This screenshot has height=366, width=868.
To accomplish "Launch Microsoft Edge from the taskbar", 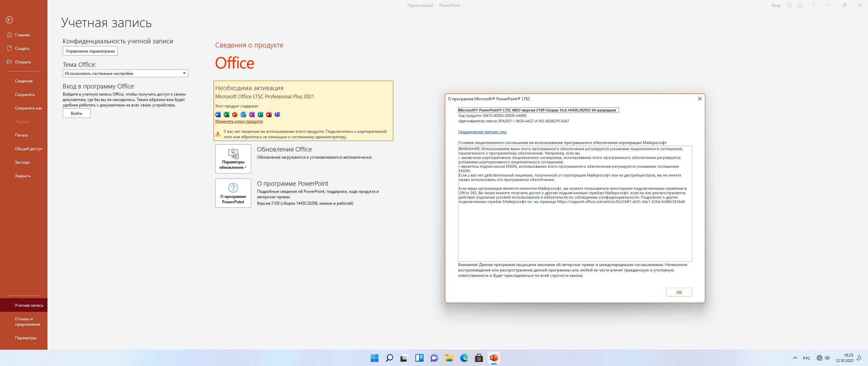I will pos(464,358).
